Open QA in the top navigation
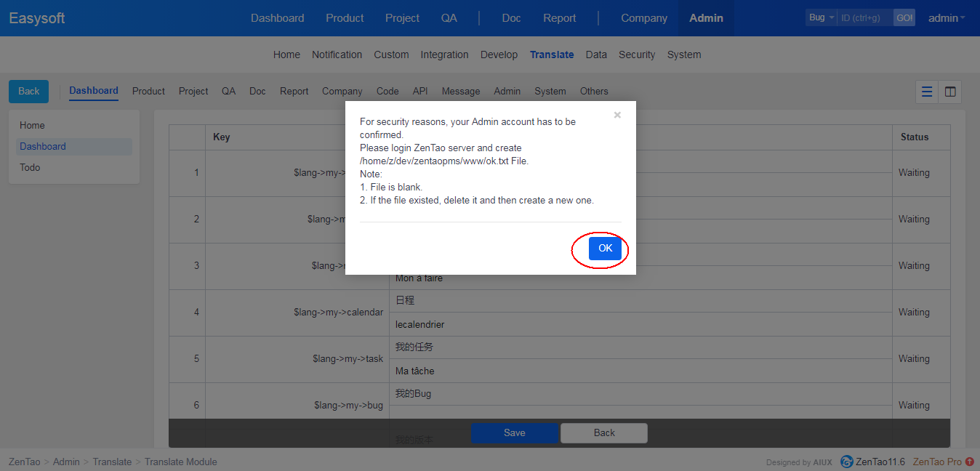Image resolution: width=980 pixels, height=471 pixels. [449, 18]
